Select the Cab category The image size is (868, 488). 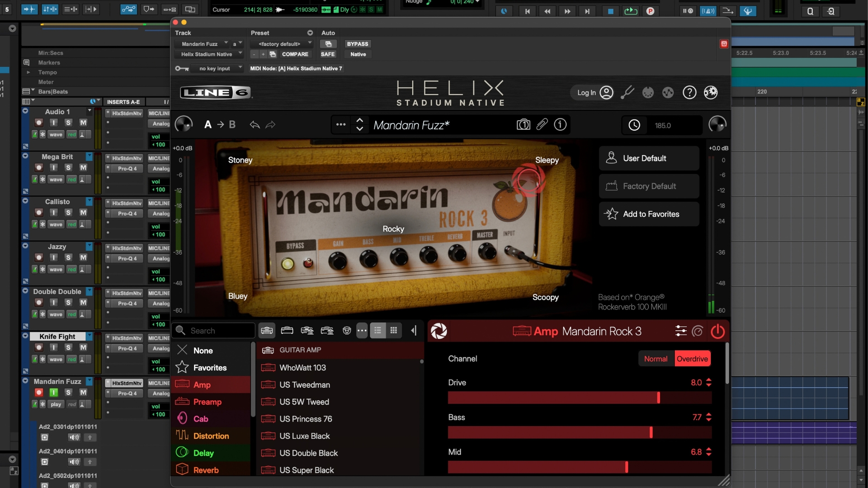(211, 419)
